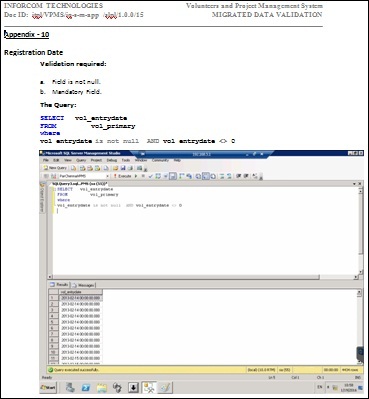Click the Open File folder toolbar icon
369x399 pixels.
(x=115, y=168)
